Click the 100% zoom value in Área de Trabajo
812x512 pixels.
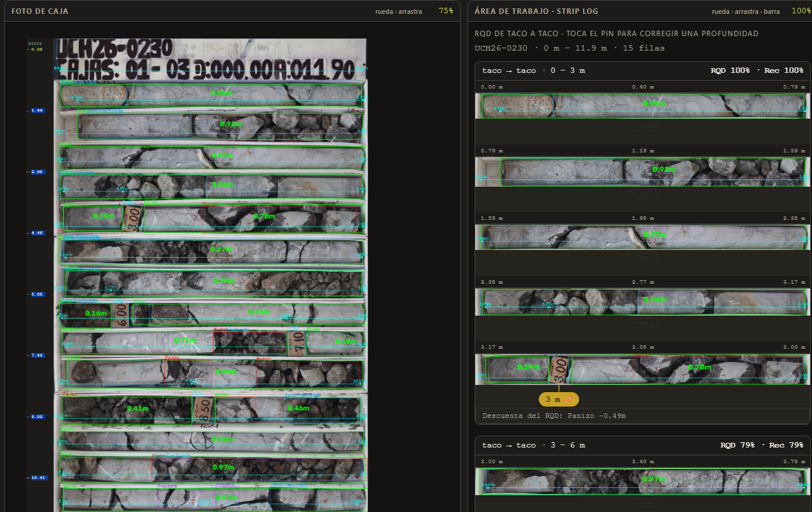tap(801, 11)
